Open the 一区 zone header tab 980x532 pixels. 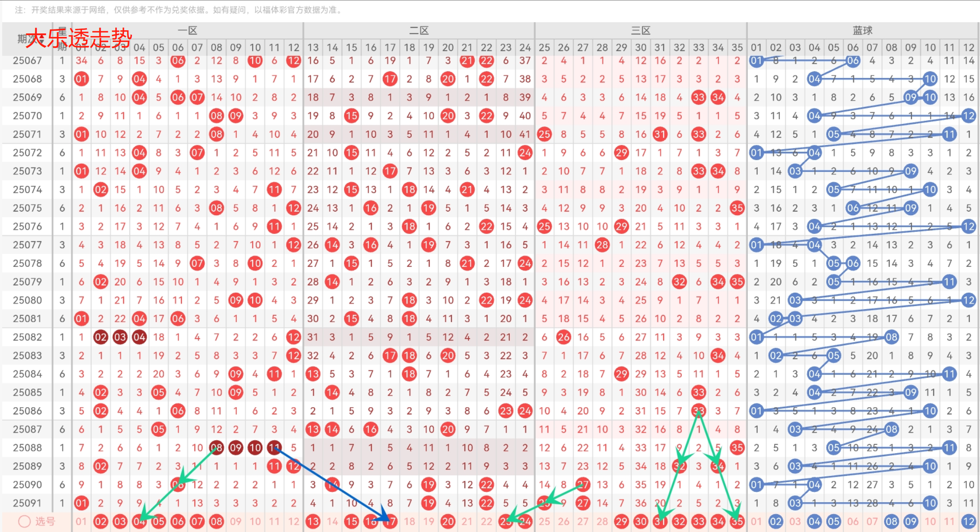pos(187,30)
